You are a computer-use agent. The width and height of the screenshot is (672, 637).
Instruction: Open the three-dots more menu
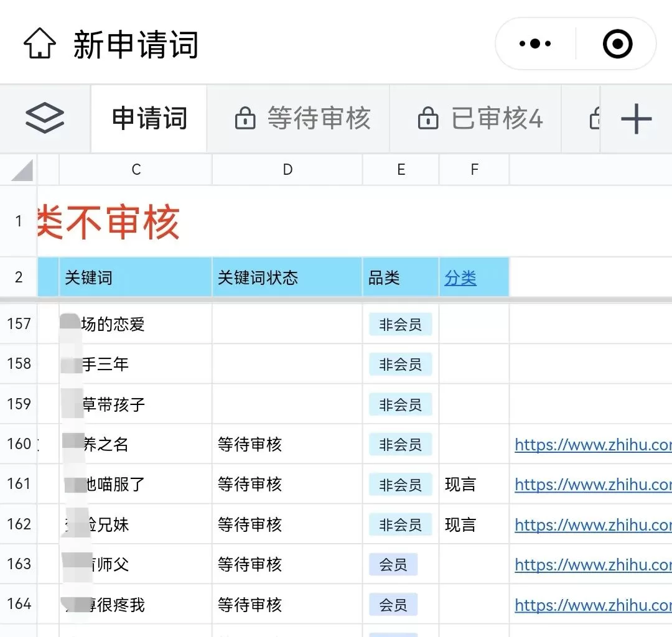pyautogui.click(x=535, y=44)
